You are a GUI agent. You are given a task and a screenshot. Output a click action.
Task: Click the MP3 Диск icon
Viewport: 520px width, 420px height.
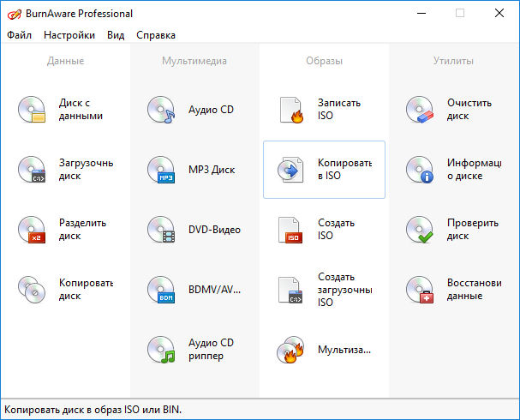coord(160,170)
